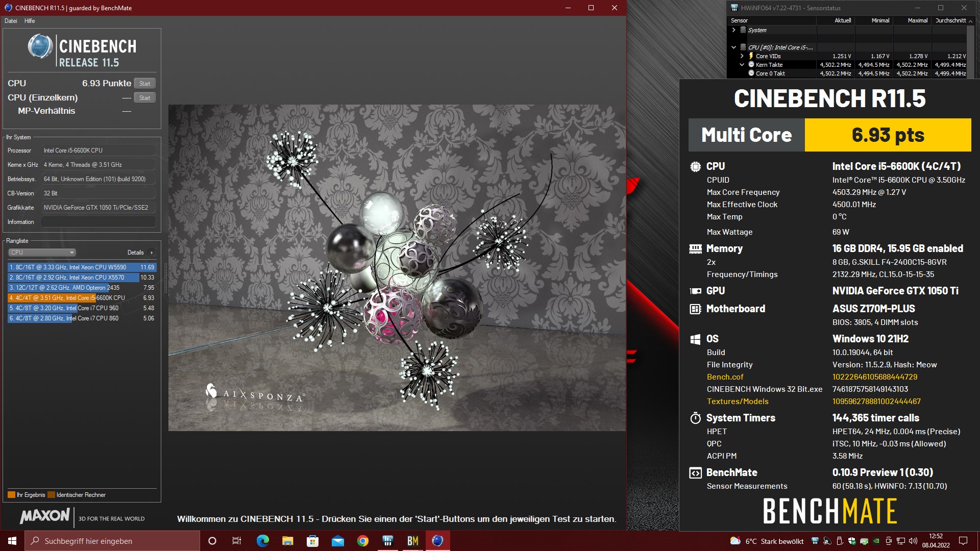The width and height of the screenshot is (980, 551).
Task: Select ranking entry Intel Core i7 CPU 960
Action: click(x=82, y=308)
